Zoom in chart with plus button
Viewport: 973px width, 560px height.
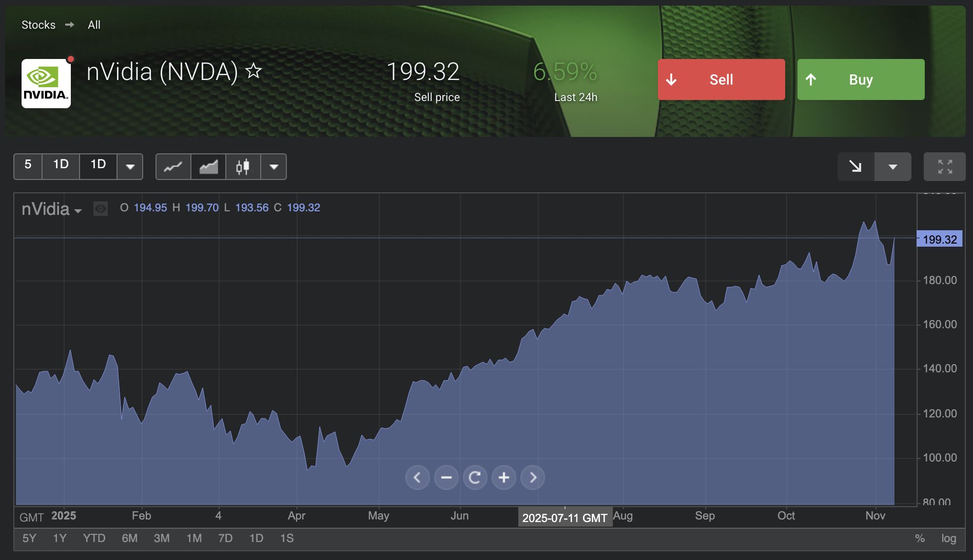click(503, 477)
